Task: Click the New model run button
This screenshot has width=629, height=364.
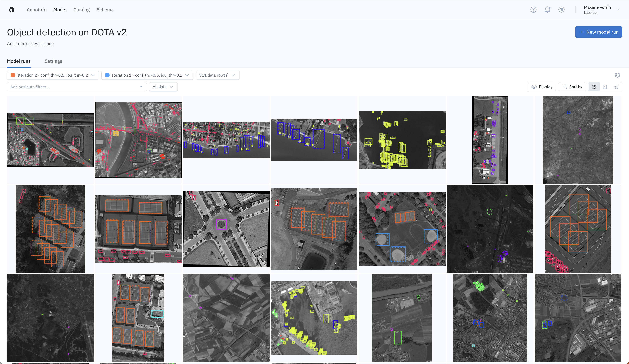Action: [598, 32]
